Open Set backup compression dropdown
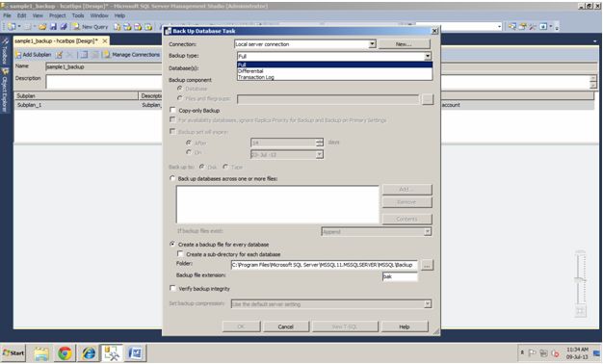The image size is (603, 364). coord(428,304)
